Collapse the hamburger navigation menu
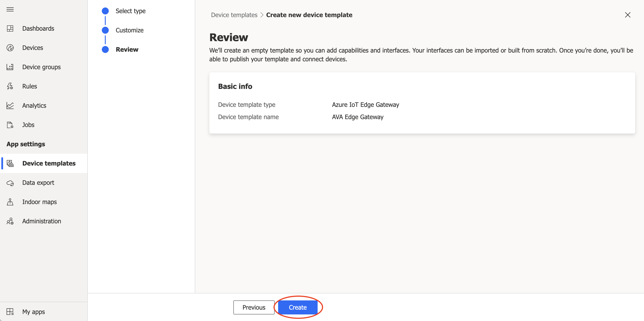 (10, 9)
